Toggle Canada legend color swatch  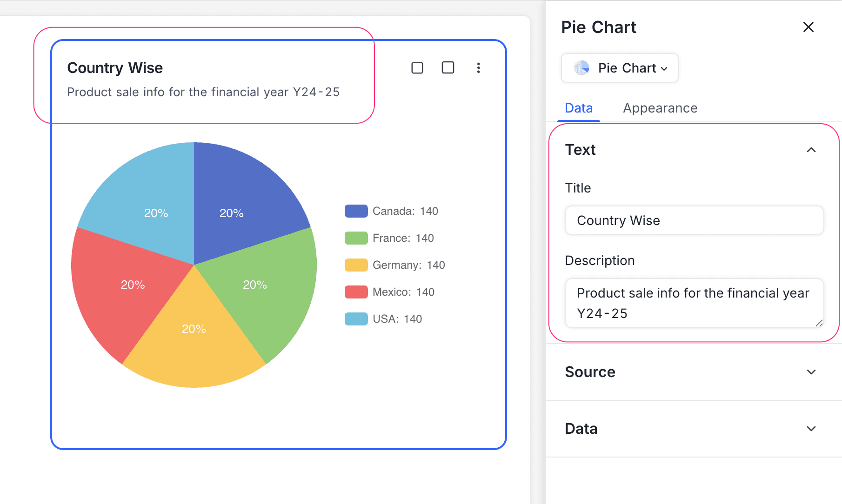point(356,211)
